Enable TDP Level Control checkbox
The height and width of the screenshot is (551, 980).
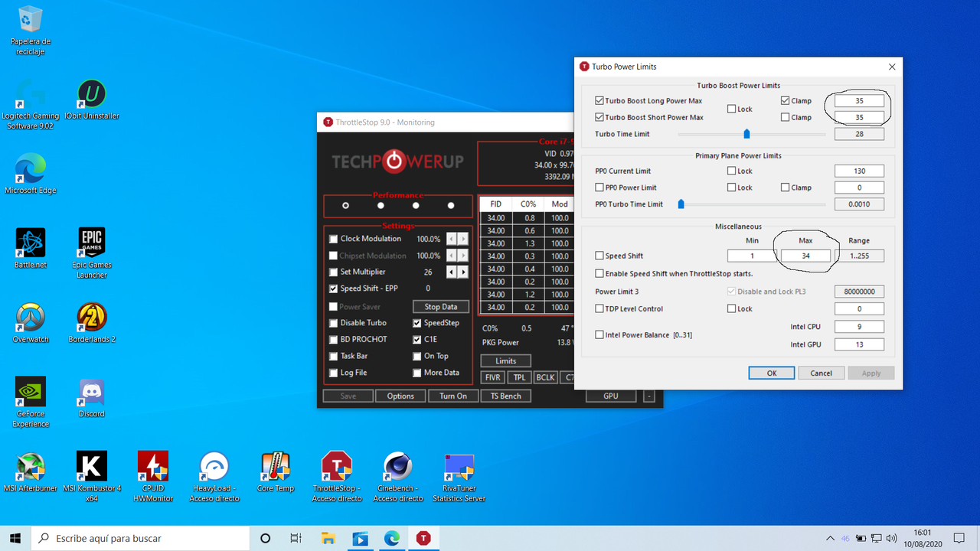(599, 308)
